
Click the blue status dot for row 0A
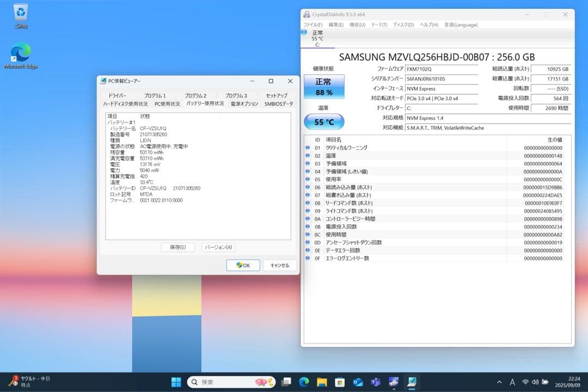[x=308, y=218]
